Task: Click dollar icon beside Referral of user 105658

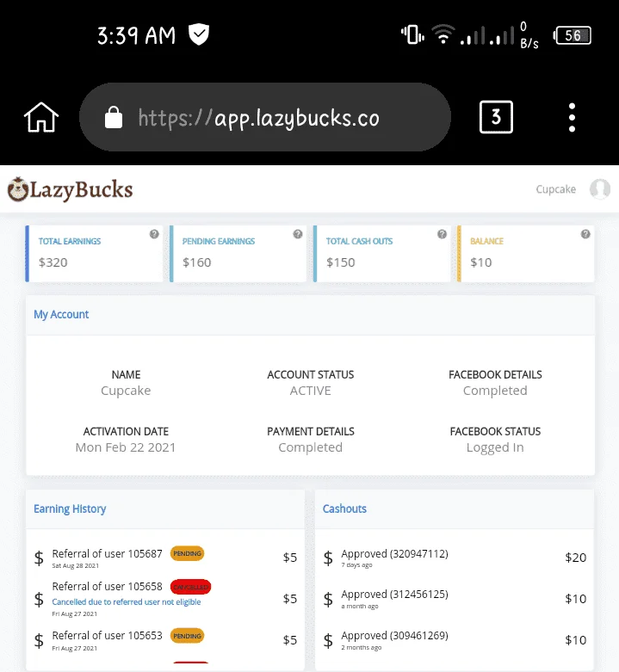Action: point(39,599)
